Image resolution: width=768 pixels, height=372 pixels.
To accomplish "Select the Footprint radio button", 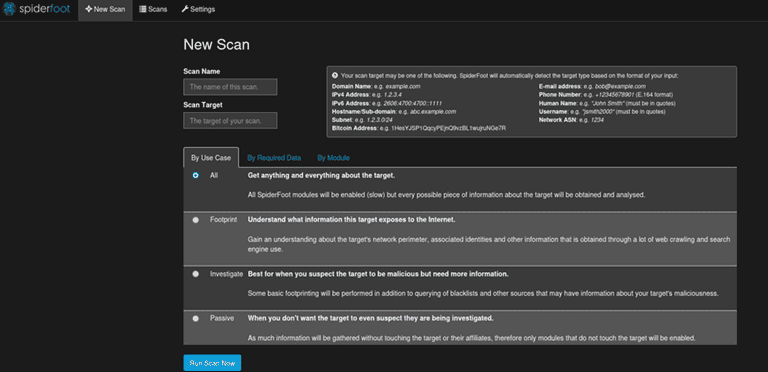I will coord(196,220).
